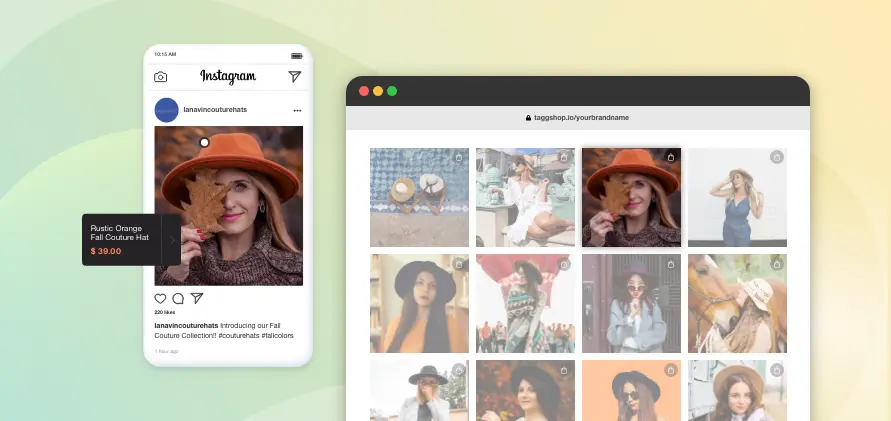Click shopping bag icon on beach hats photo
Viewport: 891px width, 421px height.
(458, 158)
